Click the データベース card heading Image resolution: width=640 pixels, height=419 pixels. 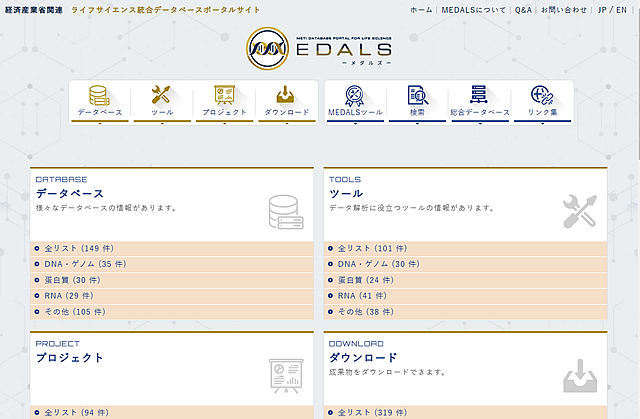70,193
